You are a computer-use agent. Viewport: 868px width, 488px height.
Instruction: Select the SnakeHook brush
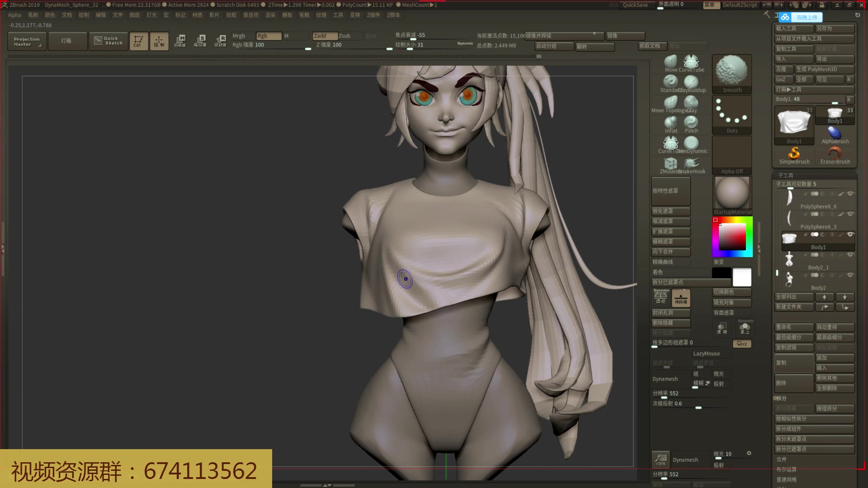(x=691, y=162)
